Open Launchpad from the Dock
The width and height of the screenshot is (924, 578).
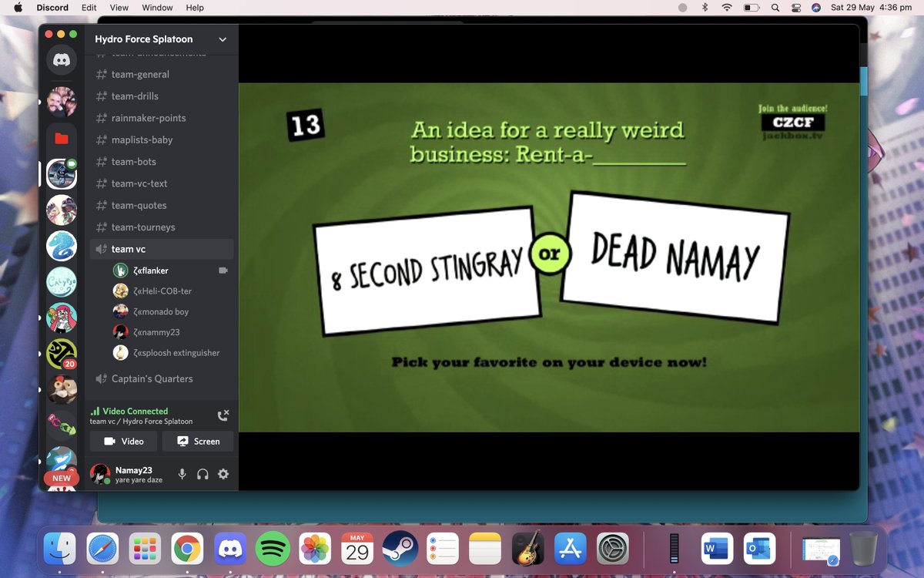[x=145, y=549]
